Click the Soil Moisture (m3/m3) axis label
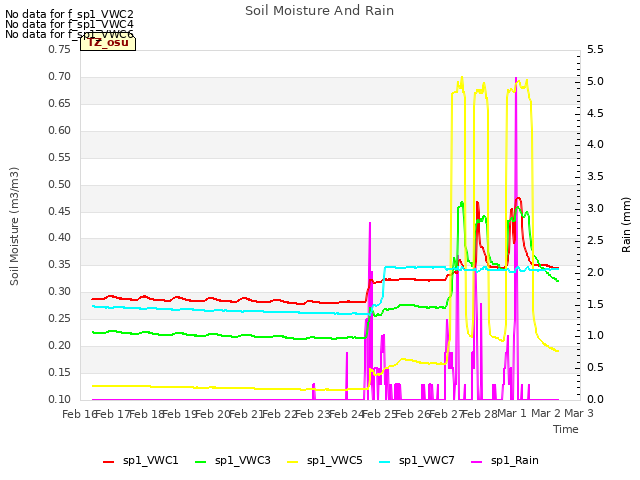The image size is (640, 480). tap(14, 226)
